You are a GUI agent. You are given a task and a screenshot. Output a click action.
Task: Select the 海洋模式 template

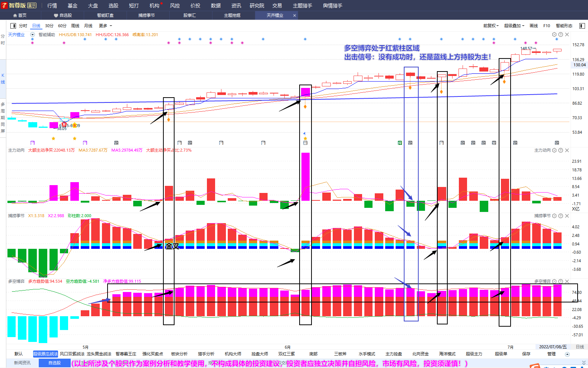447,354
